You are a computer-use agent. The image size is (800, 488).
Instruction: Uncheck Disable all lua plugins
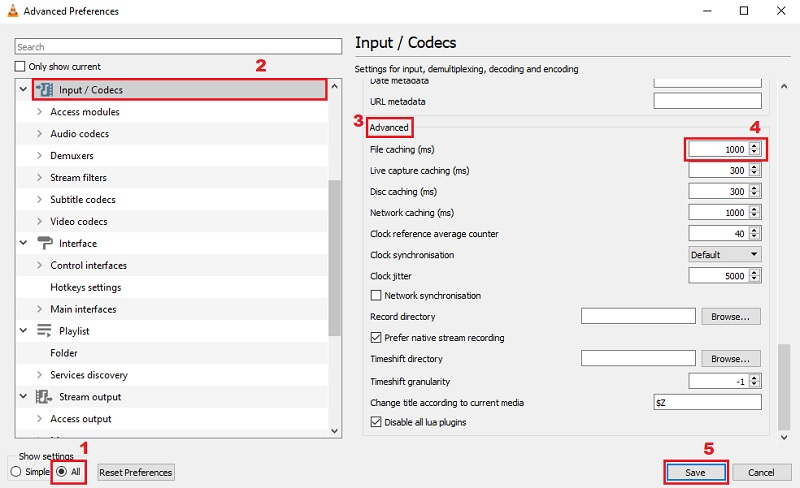(x=376, y=422)
